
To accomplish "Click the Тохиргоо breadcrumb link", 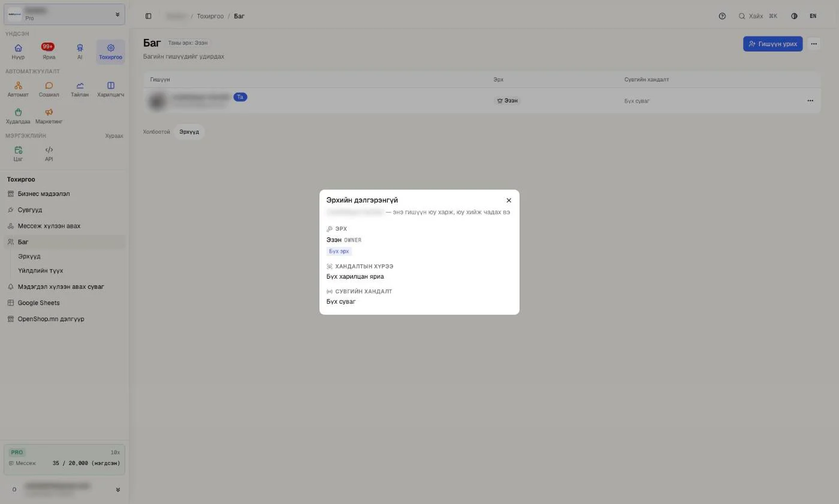I will coord(210,16).
